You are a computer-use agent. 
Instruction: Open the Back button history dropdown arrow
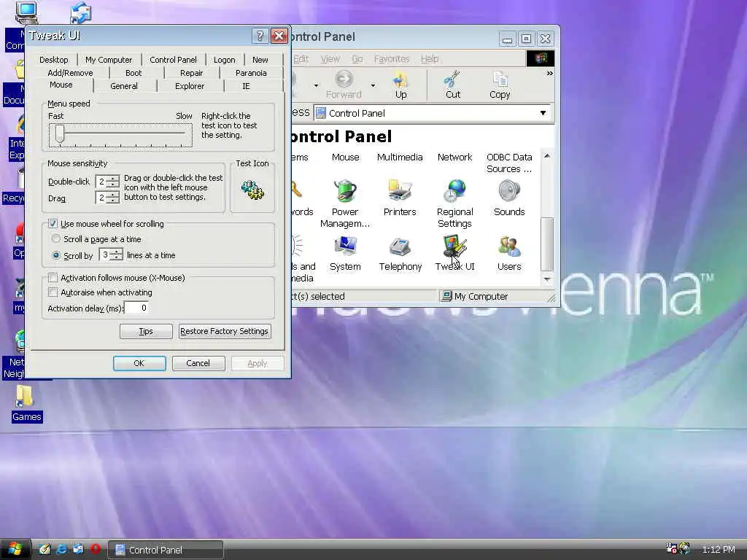[x=316, y=85]
